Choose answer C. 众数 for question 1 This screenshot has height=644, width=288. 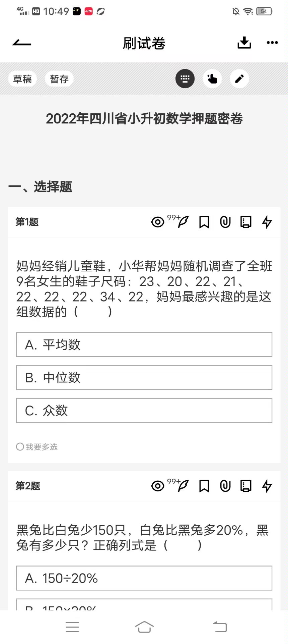[144, 411]
